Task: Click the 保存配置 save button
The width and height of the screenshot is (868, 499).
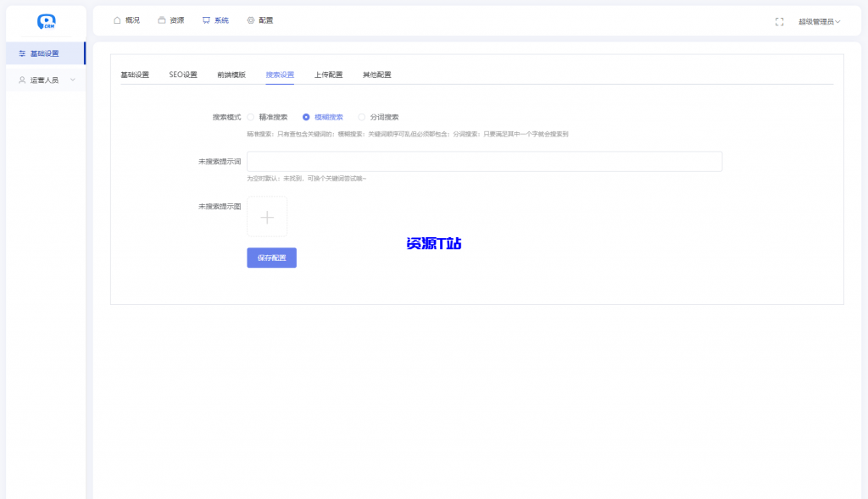Action: click(x=271, y=258)
